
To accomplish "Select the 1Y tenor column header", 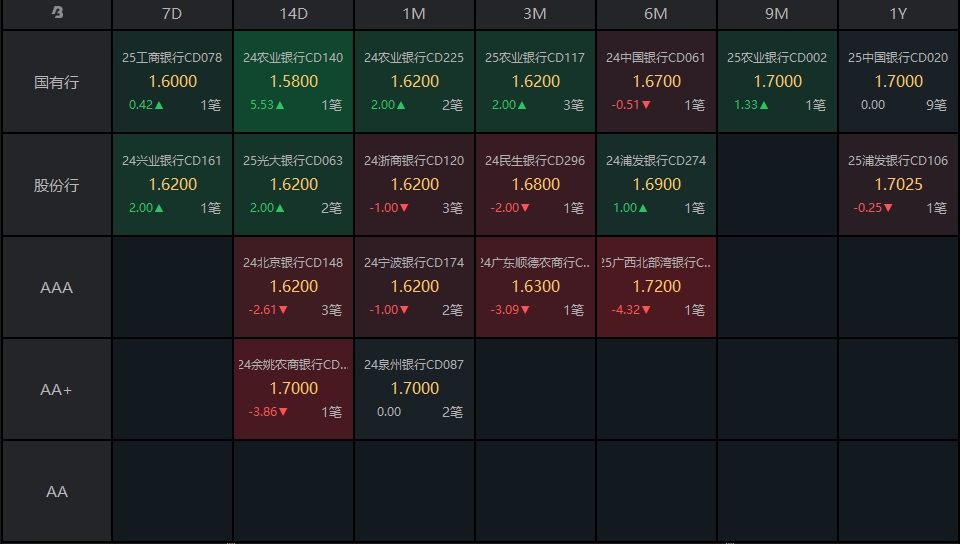I will (x=898, y=14).
